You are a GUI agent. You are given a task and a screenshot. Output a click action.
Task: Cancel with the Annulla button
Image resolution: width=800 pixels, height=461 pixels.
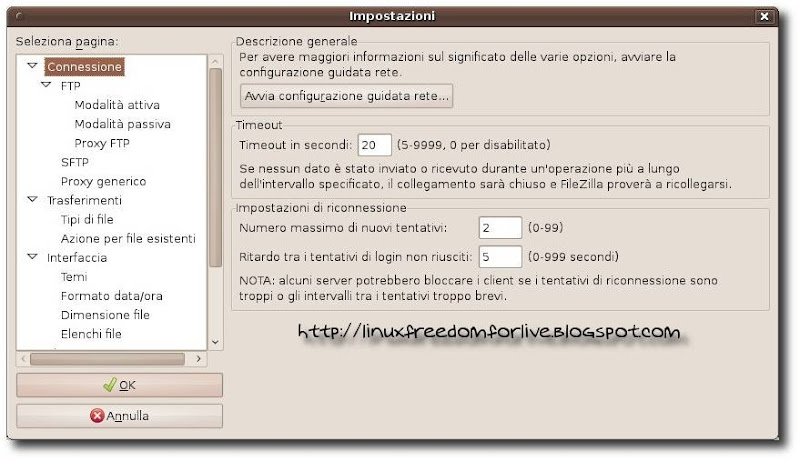[x=119, y=416]
